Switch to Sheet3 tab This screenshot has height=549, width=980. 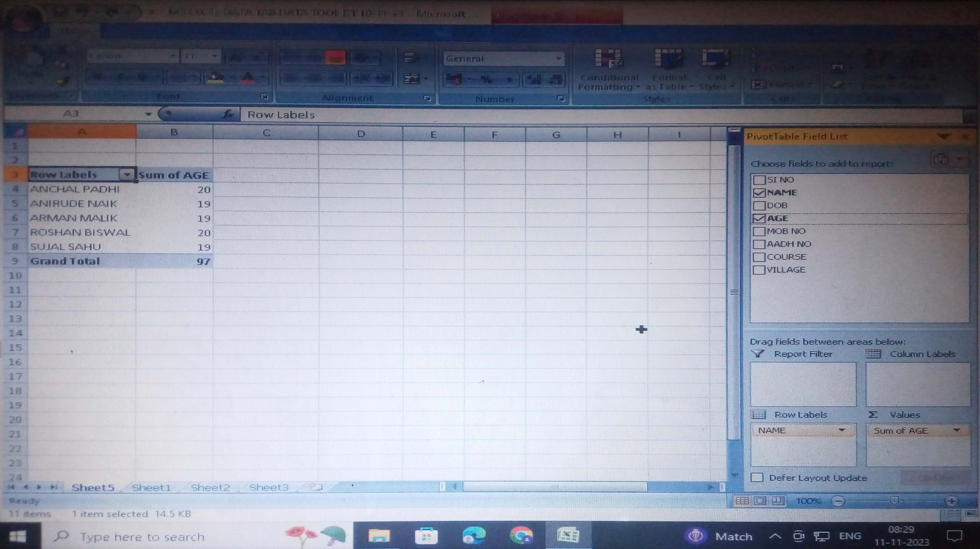point(269,487)
